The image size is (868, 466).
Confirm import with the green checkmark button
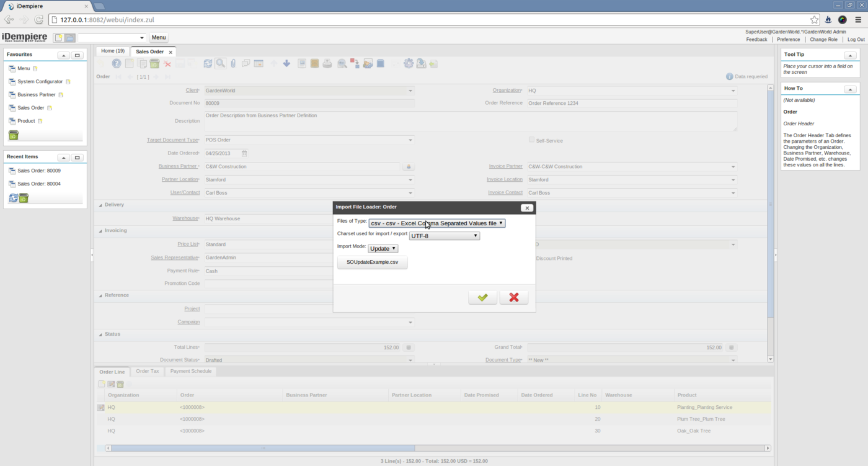pos(482,298)
